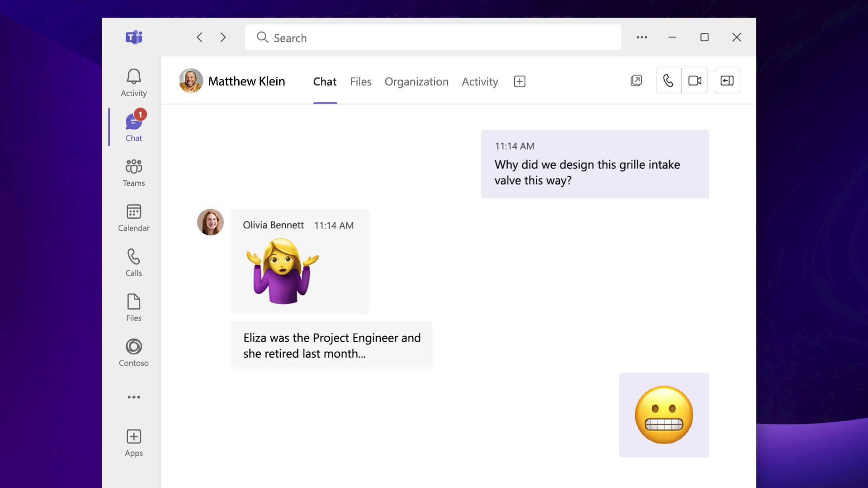Screen dimensions: 868x488
Task: Click the shrugging woman emoji message
Action: pos(300,262)
